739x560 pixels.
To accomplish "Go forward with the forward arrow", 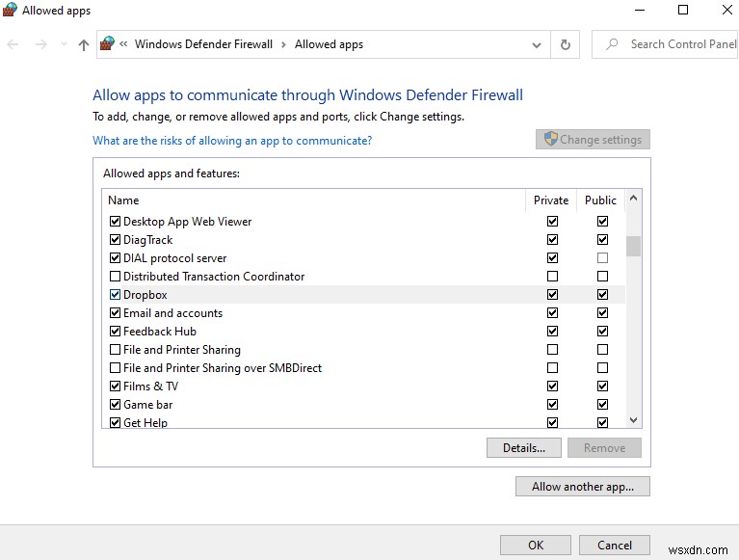I will point(41,44).
